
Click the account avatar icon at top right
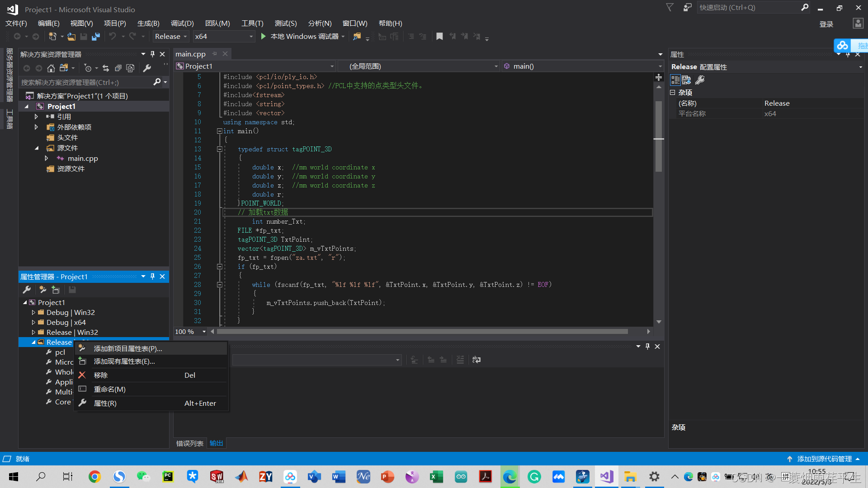click(x=858, y=23)
